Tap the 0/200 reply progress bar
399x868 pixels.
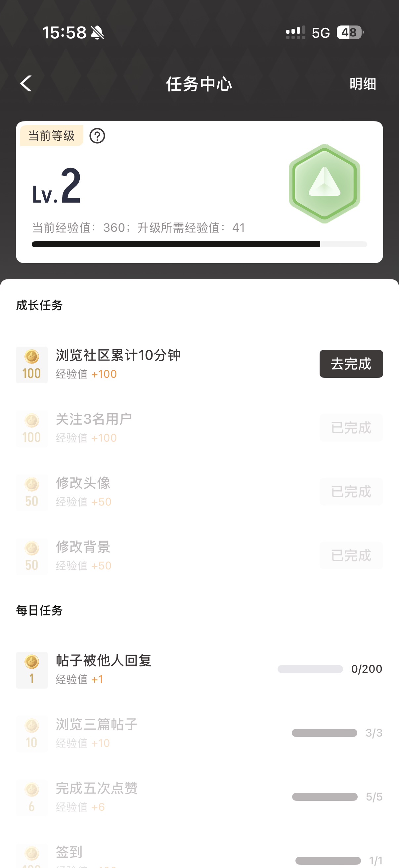(310, 669)
